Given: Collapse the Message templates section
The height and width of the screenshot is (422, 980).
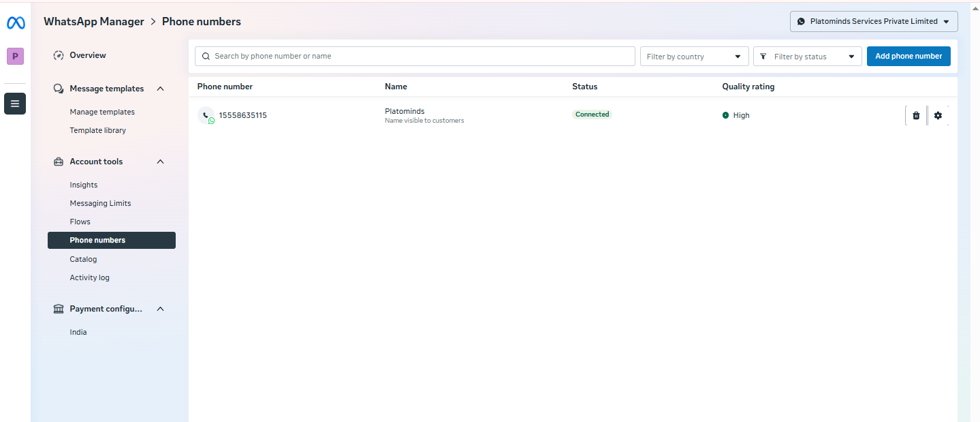Looking at the screenshot, I should click(161, 89).
